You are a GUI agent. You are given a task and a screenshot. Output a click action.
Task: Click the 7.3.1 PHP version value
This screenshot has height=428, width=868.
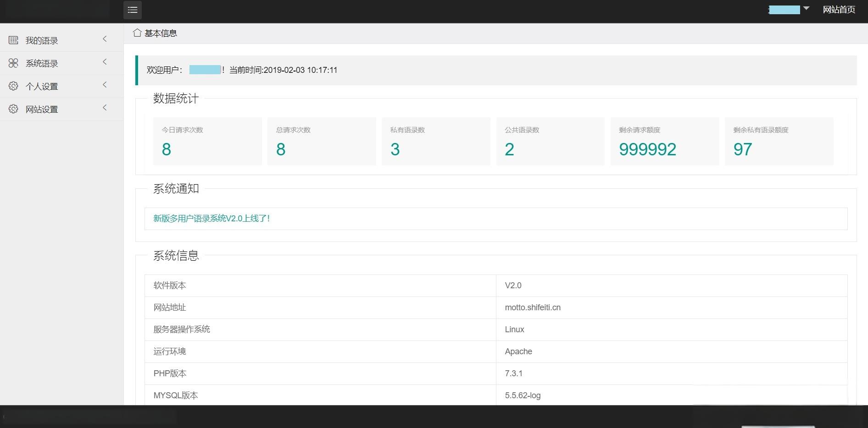[x=513, y=373]
